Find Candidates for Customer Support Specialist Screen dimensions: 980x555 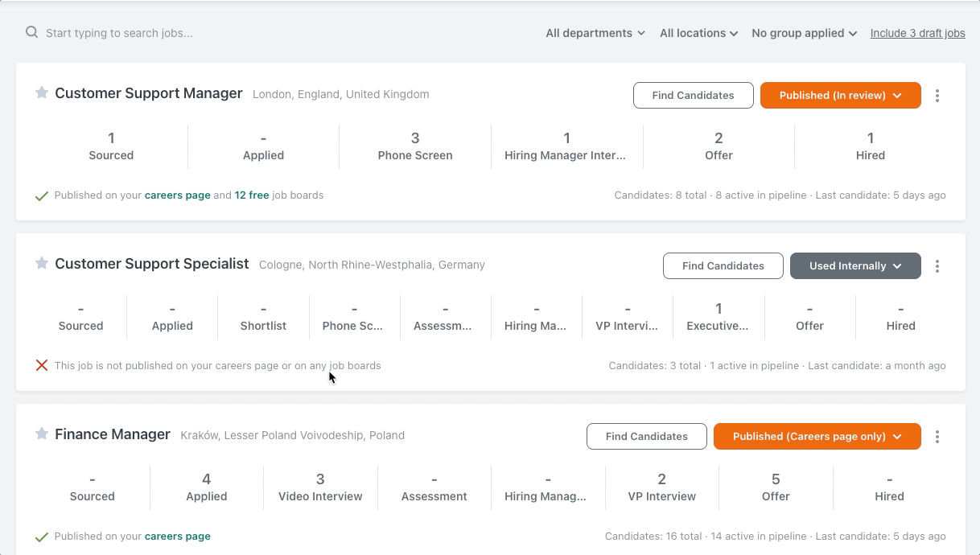click(x=723, y=265)
